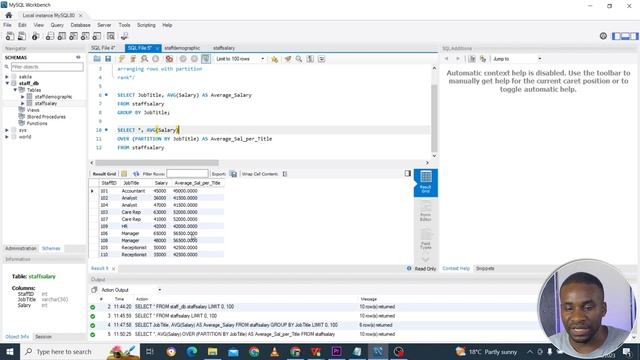Export recordset to external file icon
Viewport: 640px width, 360px height.
[233, 174]
